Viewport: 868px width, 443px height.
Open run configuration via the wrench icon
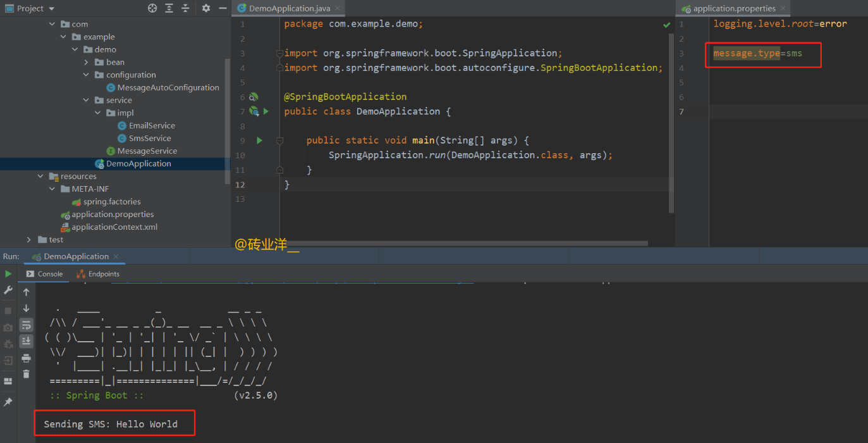coord(8,290)
